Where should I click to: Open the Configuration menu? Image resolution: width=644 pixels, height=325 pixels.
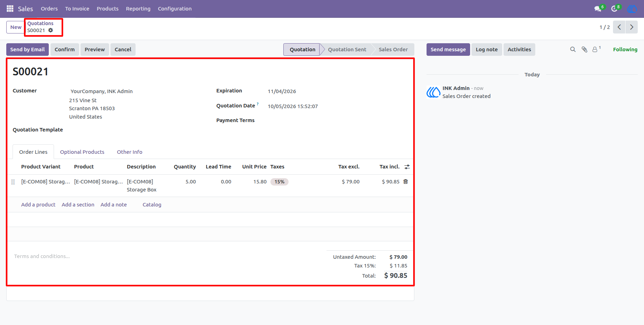(x=175, y=9)
